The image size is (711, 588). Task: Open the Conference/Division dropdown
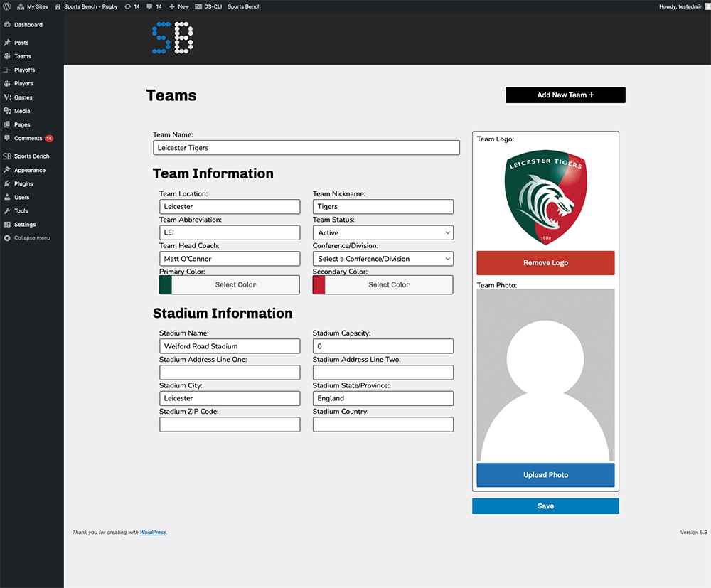tap(383, 259)
